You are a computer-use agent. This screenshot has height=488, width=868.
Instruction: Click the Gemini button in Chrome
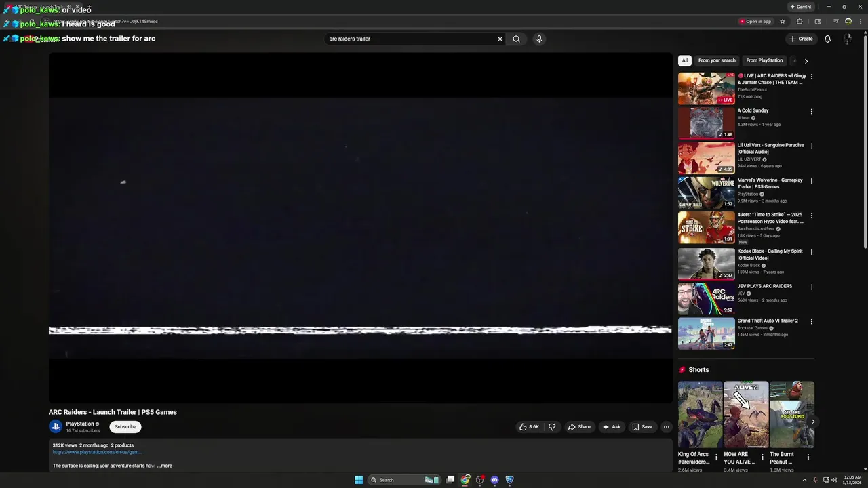(x=801, y=7)
